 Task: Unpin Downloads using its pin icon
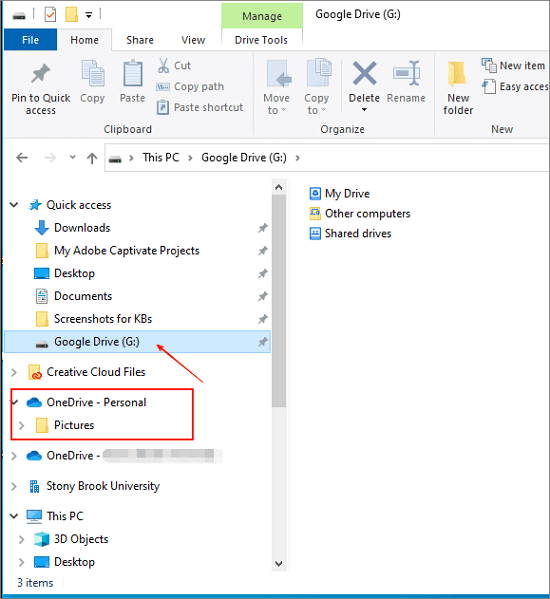(x=263, y=228)
